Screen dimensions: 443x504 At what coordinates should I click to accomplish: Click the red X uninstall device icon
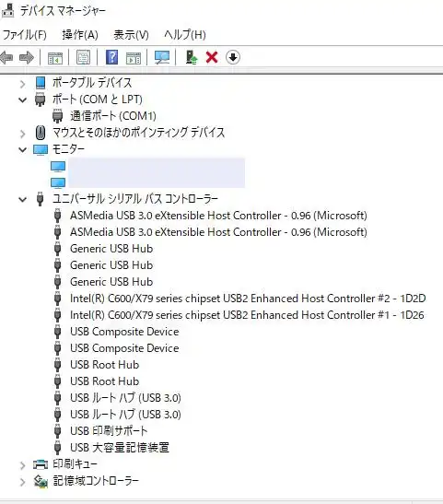point(212,57)
